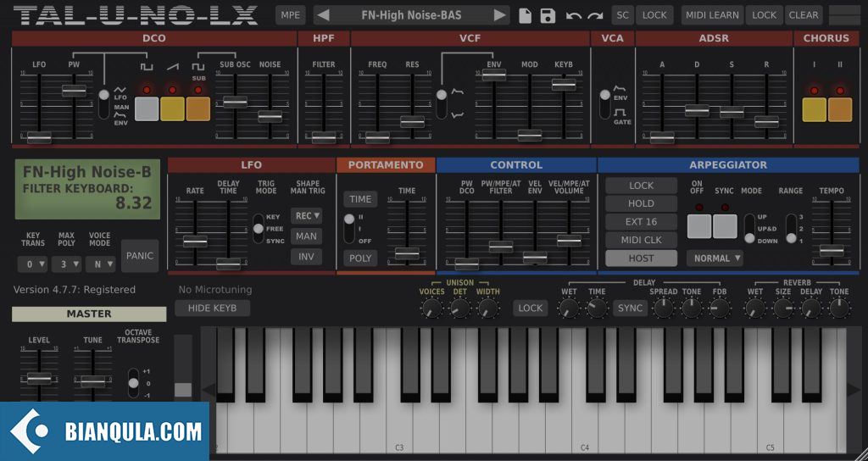868x461 pixels.
Task: Go to the previous preset arrow
Action: pyautogui.click(x=323, y=15)
